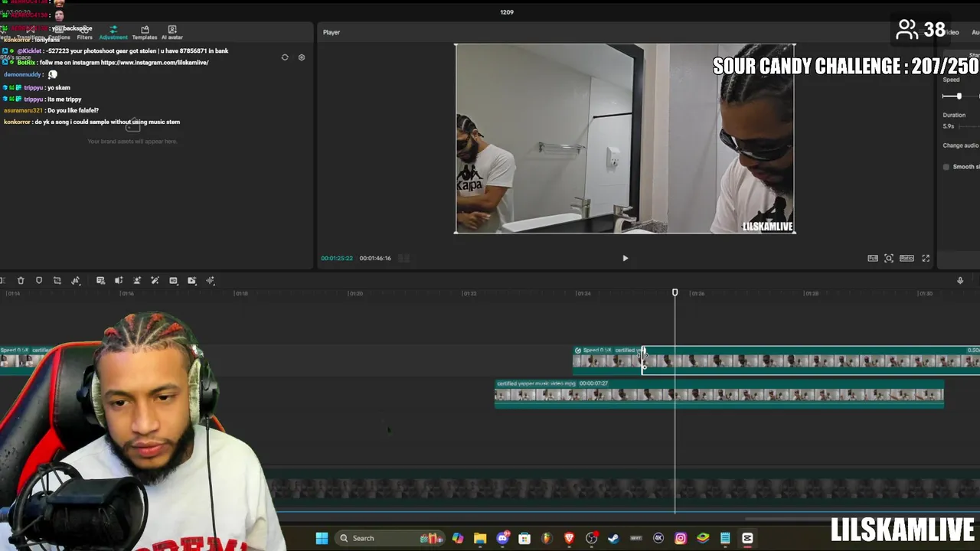Click the shield marker icon in timeline toolbar
Viewport: 980px width, 551px height.
pos(39,281)
